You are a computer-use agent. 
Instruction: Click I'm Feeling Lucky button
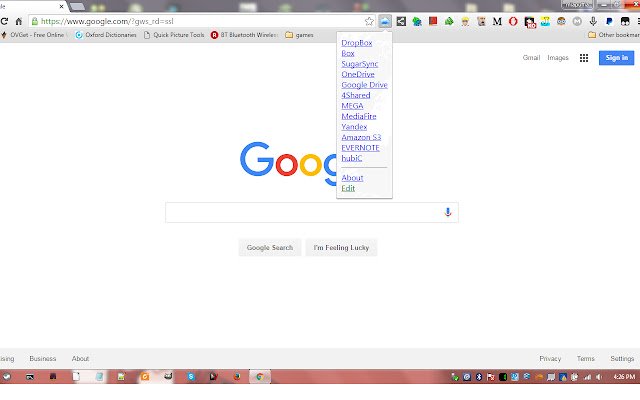pos(341,248)
